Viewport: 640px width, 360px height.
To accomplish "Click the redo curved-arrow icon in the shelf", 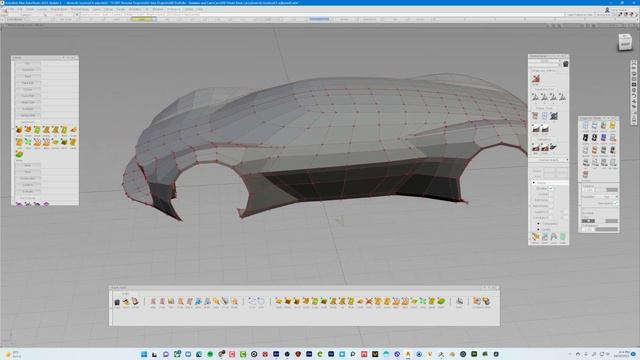I will pos(261,301).
